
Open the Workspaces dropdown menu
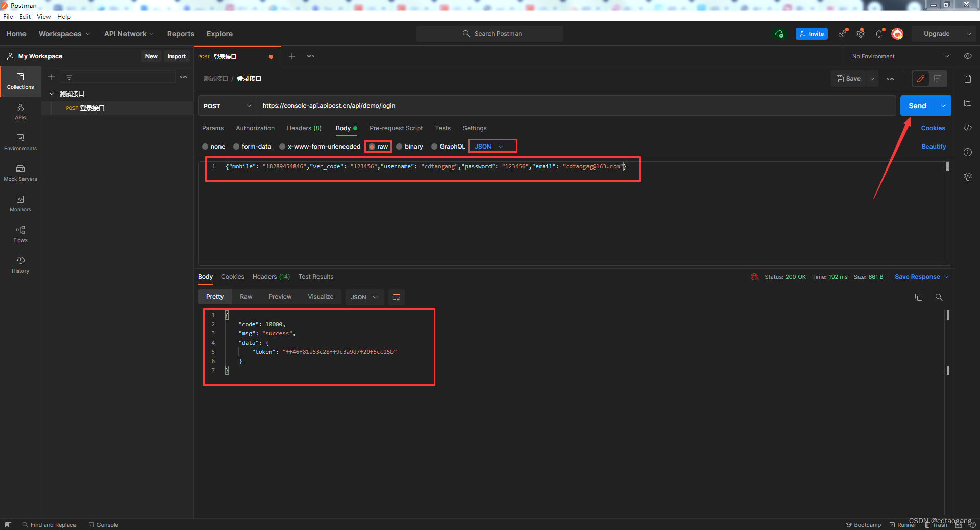point(64,34)
